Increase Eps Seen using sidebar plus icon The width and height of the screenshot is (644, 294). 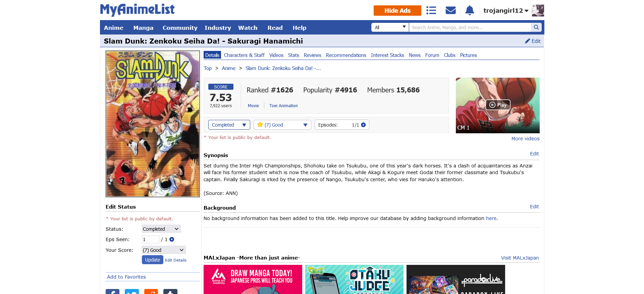(172, 239)
